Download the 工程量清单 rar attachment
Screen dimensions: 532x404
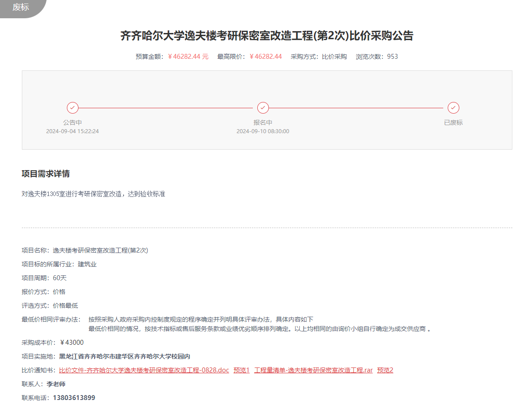coord(313,370)
